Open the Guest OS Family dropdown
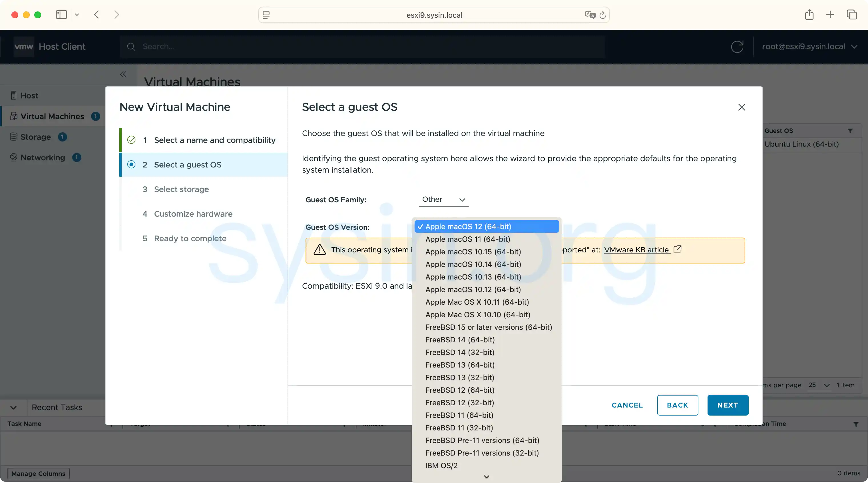Image resolution: width=868 pixels, height=483 pixels. 443,200
